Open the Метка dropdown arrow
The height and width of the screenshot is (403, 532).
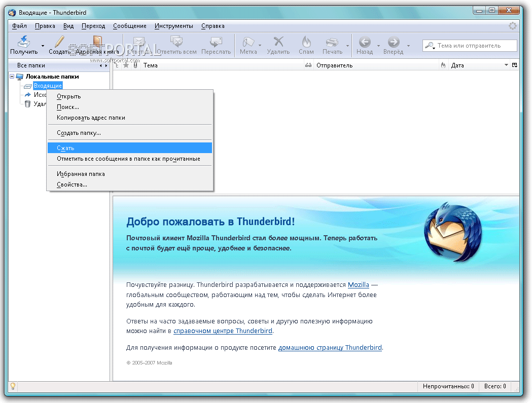click(x=260, y=46)
